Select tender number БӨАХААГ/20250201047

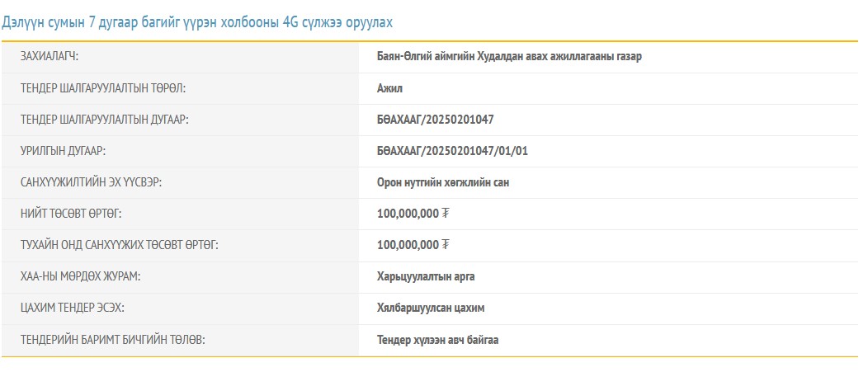coord(435,120)
